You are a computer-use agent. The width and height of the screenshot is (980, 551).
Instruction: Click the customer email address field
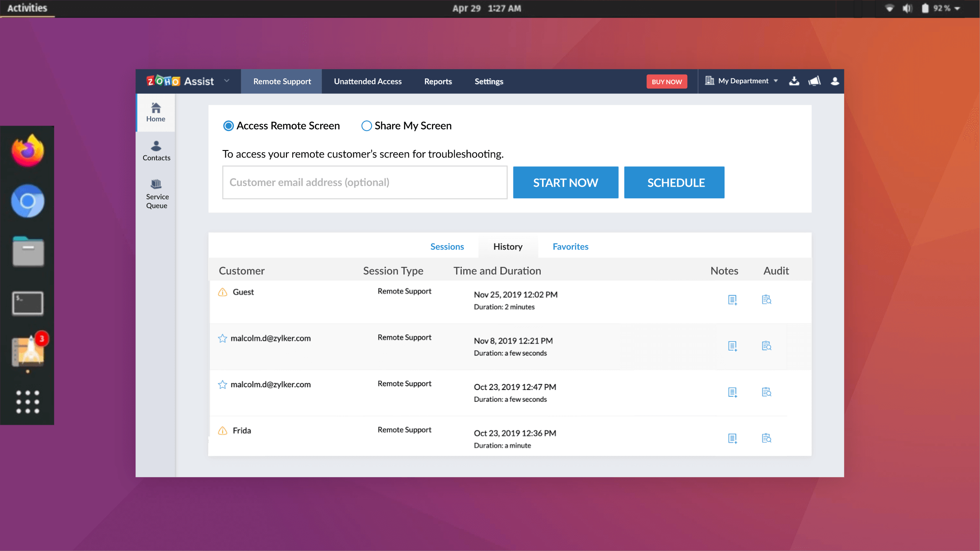point(364,182)
